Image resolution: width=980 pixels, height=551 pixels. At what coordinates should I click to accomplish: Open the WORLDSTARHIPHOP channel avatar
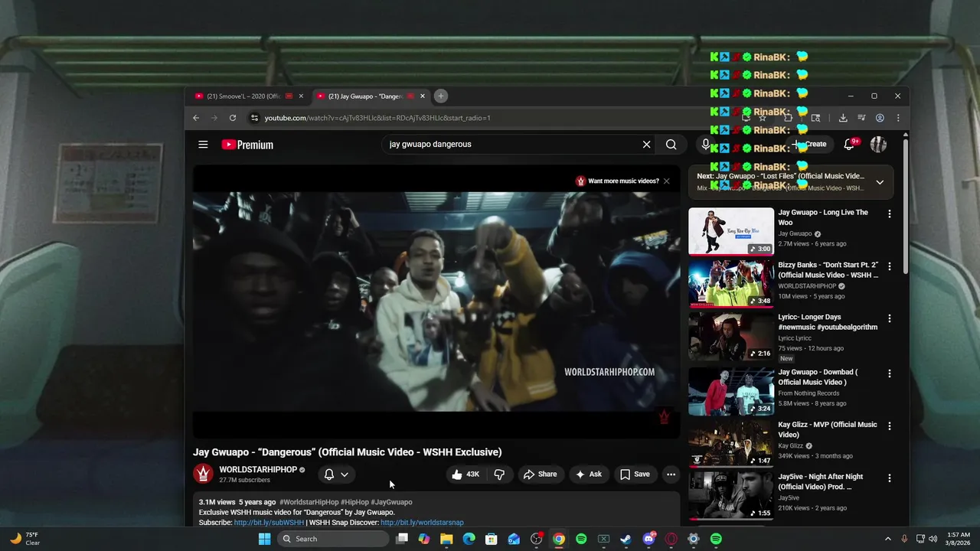[x=203, y=474]
